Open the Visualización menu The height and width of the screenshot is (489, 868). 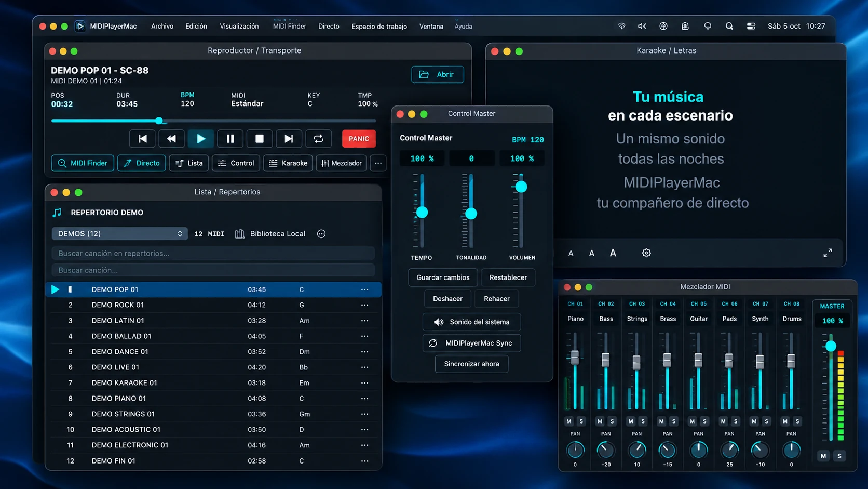(239, 26)
